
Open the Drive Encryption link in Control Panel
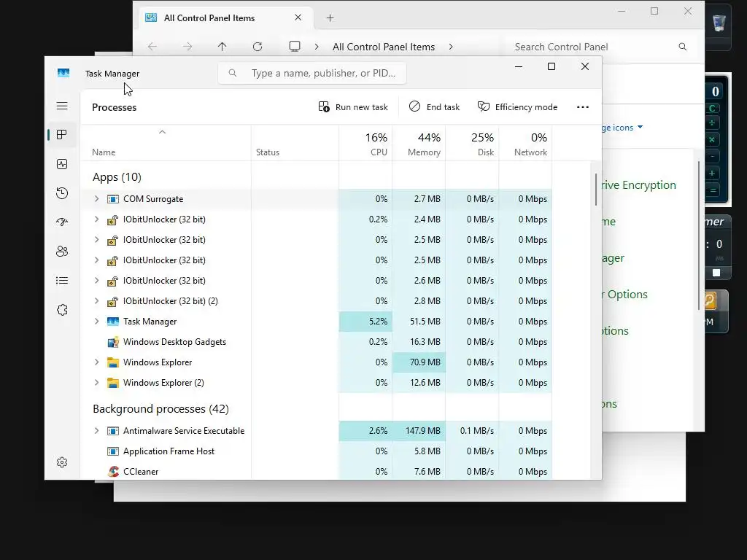[x=639, y=184]
